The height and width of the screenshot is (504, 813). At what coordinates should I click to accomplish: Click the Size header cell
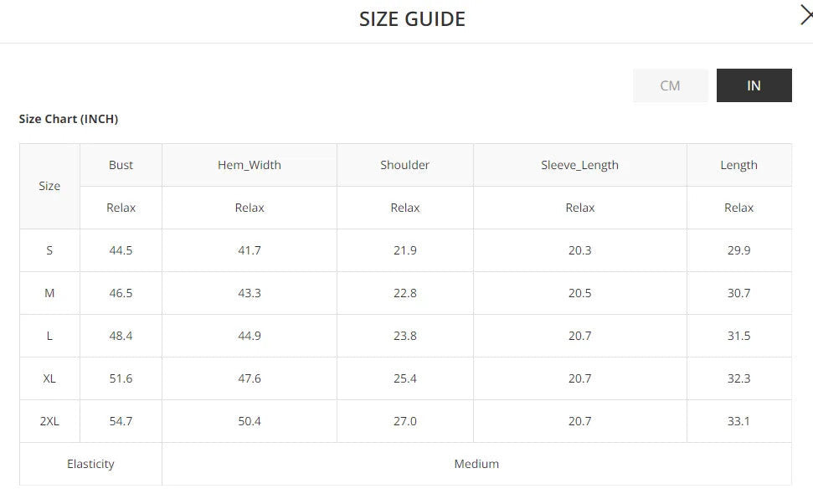[49, 186]
